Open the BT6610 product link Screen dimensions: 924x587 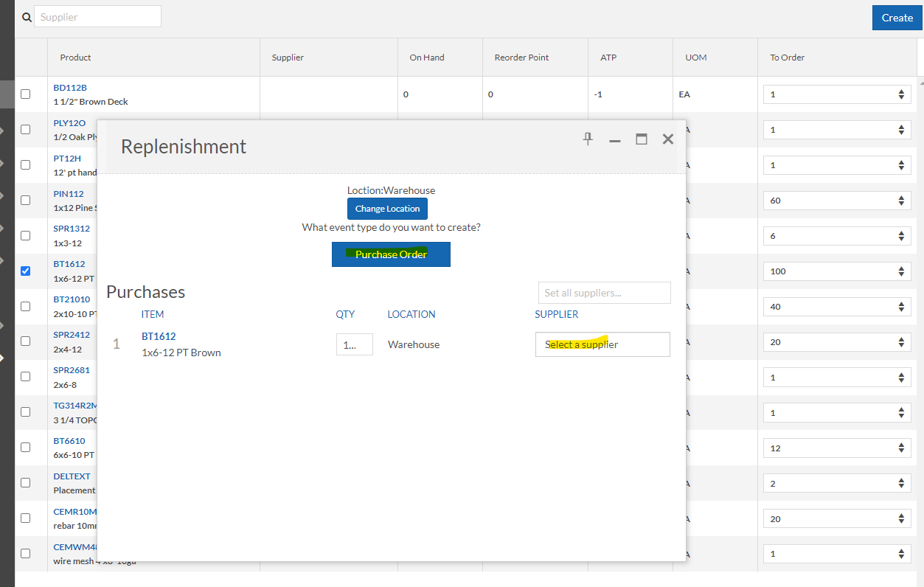[69, 441]
